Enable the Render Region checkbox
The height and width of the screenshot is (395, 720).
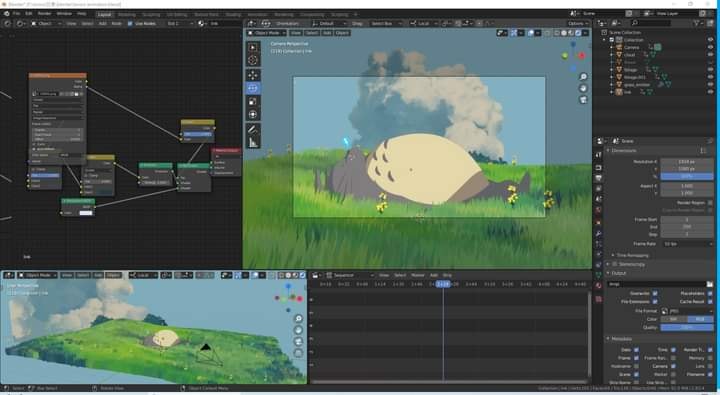tap(710, 203)
